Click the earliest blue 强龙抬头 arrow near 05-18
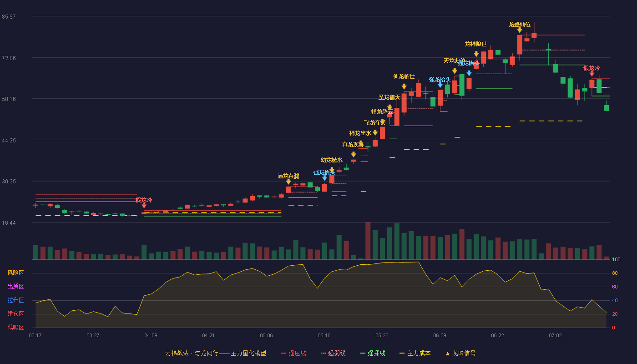 coord(324,178)
